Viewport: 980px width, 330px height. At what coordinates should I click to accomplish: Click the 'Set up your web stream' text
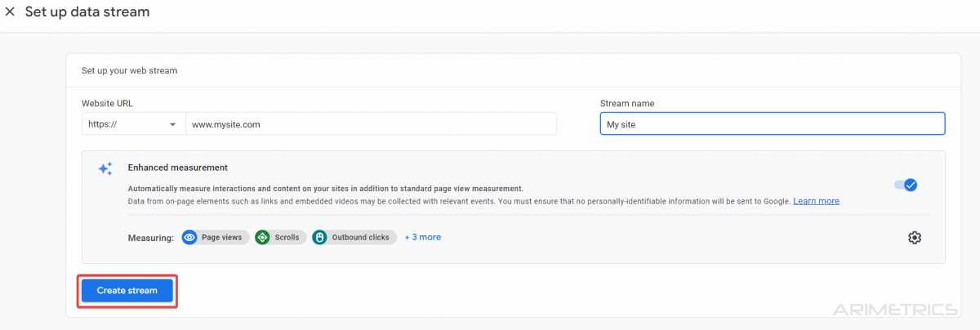pyautogui.click(x=129, y=71)
